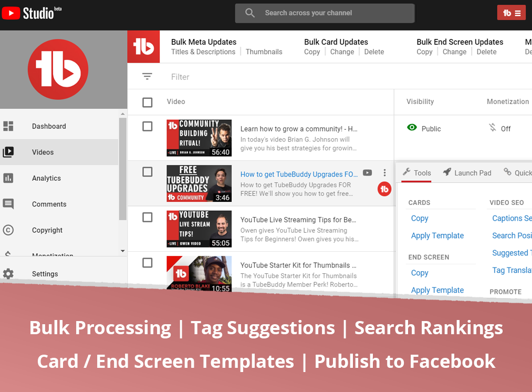Click the Analytics bar chart icon
532x392 pixels.
pyautogui.click(x=8, y=178)
